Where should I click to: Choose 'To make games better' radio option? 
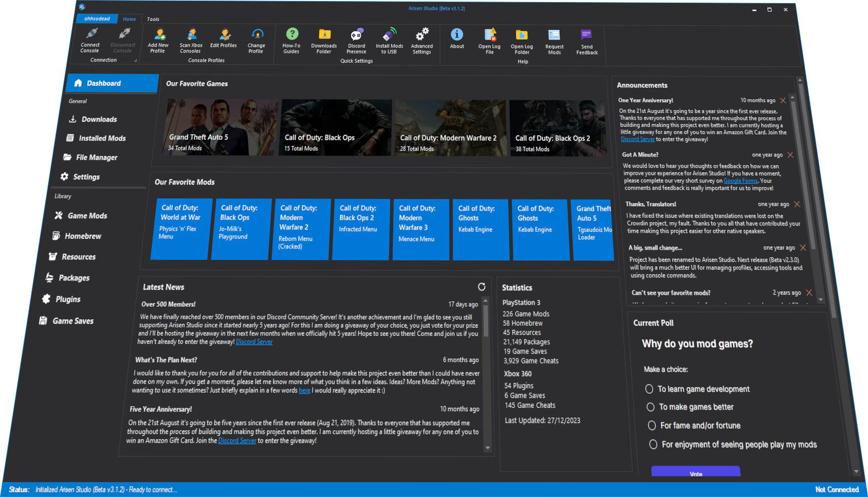point(651,407)
